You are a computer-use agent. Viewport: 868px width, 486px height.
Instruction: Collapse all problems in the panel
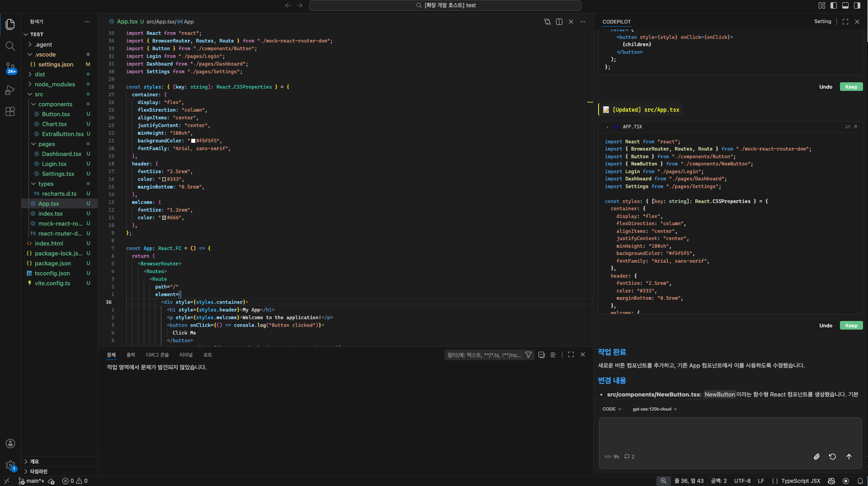[x=541, y=355]
